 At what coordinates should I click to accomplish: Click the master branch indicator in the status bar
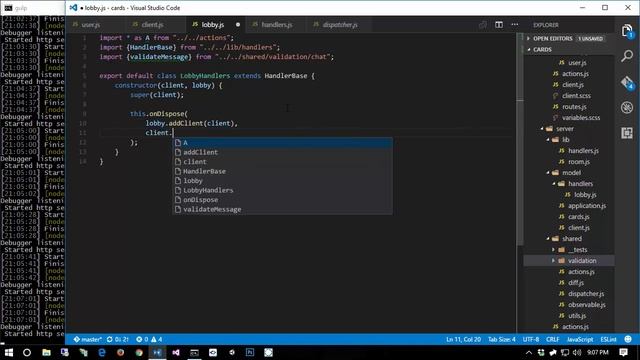pos(87,340)
